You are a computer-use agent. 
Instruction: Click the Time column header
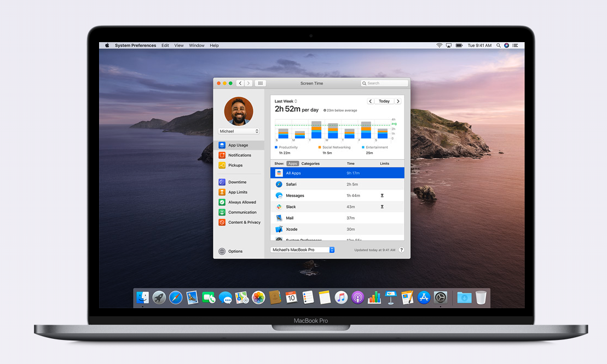(x=351, y=164)
